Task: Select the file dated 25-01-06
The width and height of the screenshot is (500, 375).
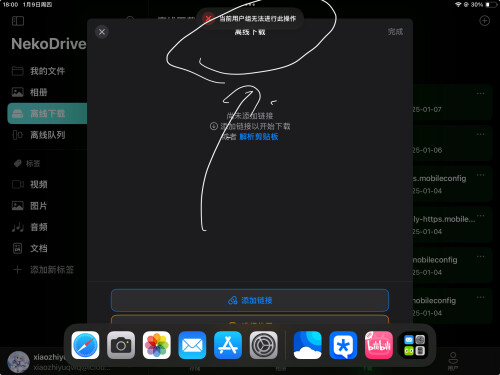Action: [452, 143]
